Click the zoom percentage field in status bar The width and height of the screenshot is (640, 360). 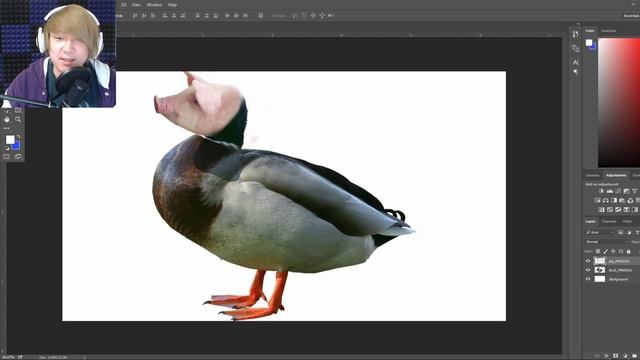point(8,357)
